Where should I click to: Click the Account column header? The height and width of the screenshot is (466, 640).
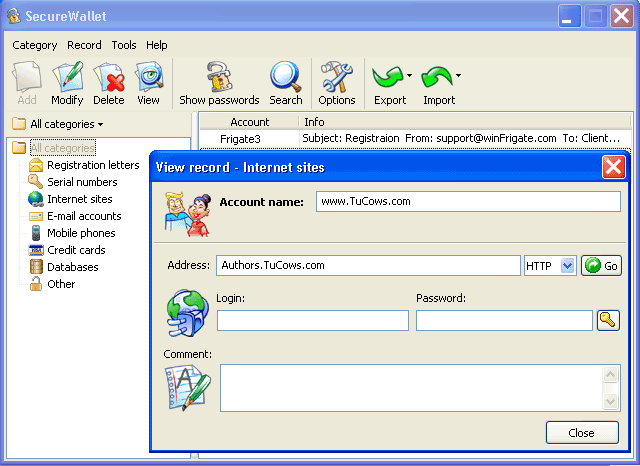[249, 122]
